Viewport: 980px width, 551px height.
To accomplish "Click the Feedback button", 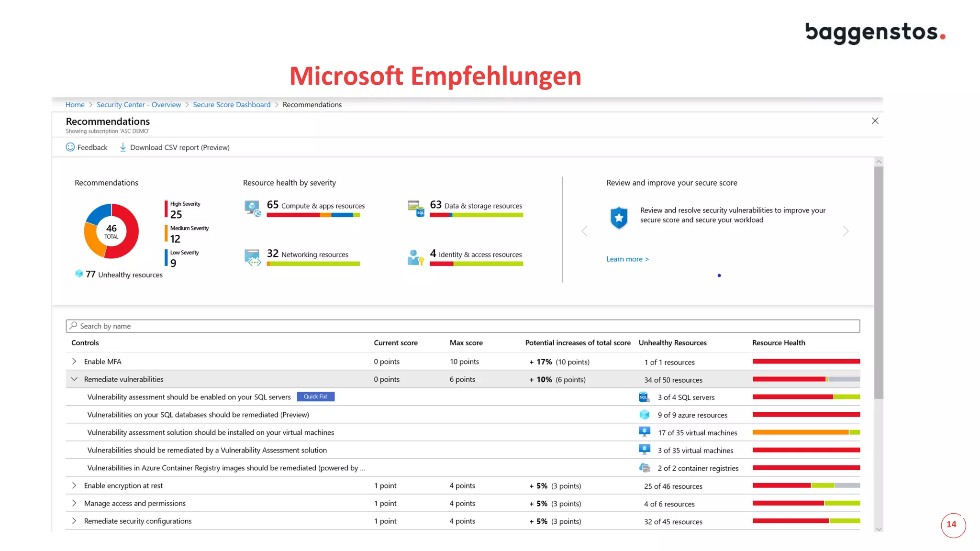I will pos(87,147).
